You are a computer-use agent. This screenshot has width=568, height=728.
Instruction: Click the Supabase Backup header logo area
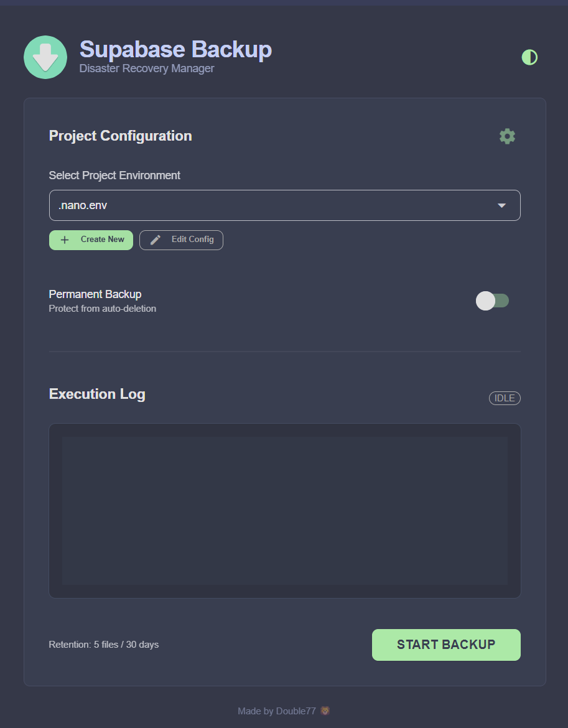pyautogui.click(x=175, y=49)
